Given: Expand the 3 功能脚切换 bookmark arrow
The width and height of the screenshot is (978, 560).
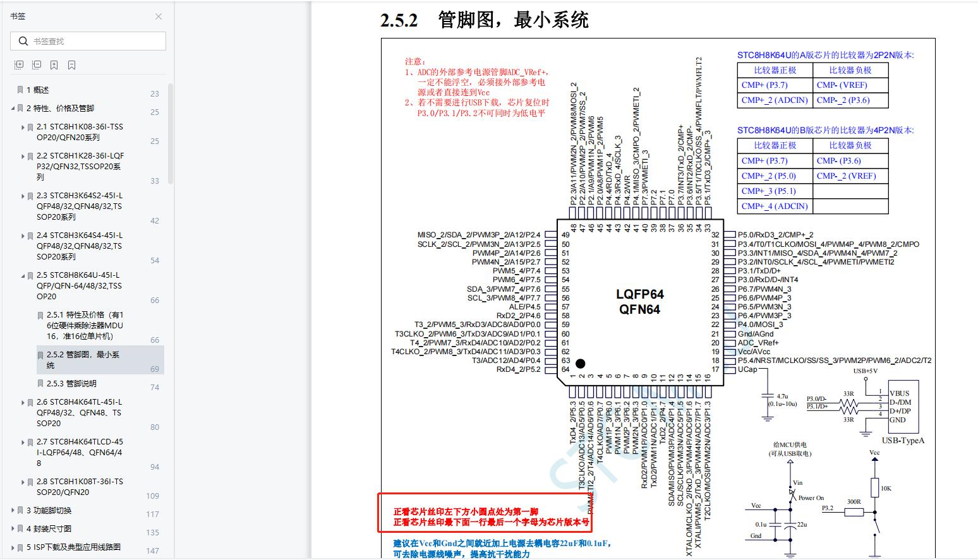Looking at the screenshot, I should click(13, 510).
